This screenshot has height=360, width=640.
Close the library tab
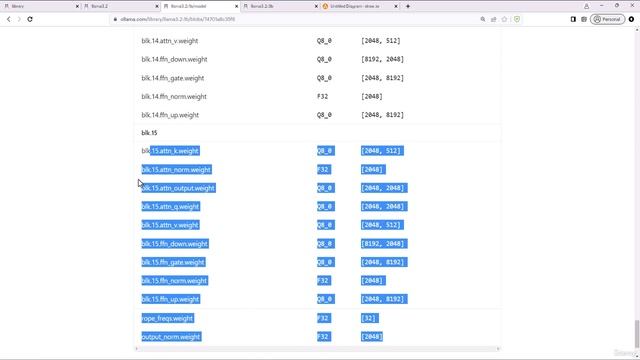tap(77, 7)
